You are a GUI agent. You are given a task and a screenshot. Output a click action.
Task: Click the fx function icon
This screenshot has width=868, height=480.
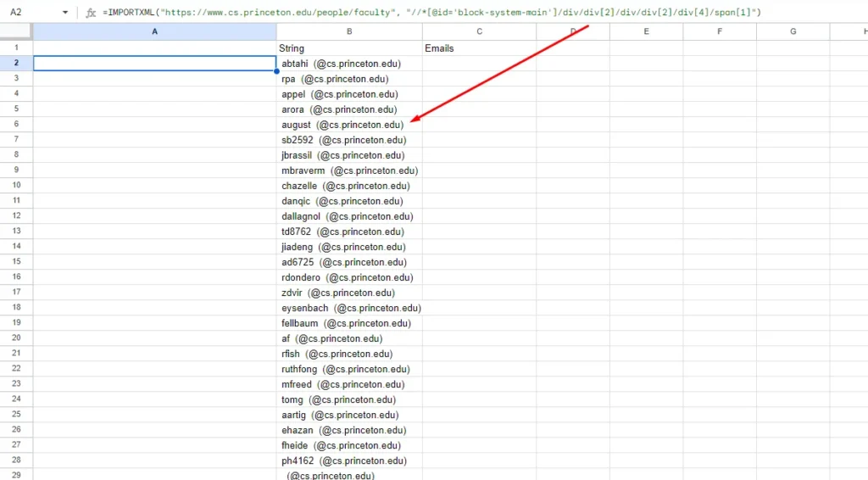click(91, 13)
